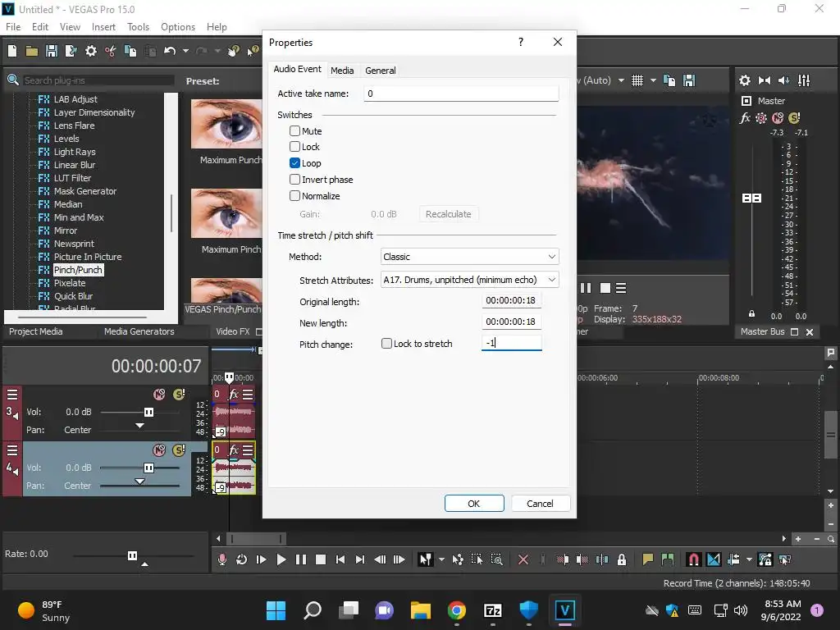Open the Options menu
The height and width of the screenshot is (630, 840).
[178, 27]
